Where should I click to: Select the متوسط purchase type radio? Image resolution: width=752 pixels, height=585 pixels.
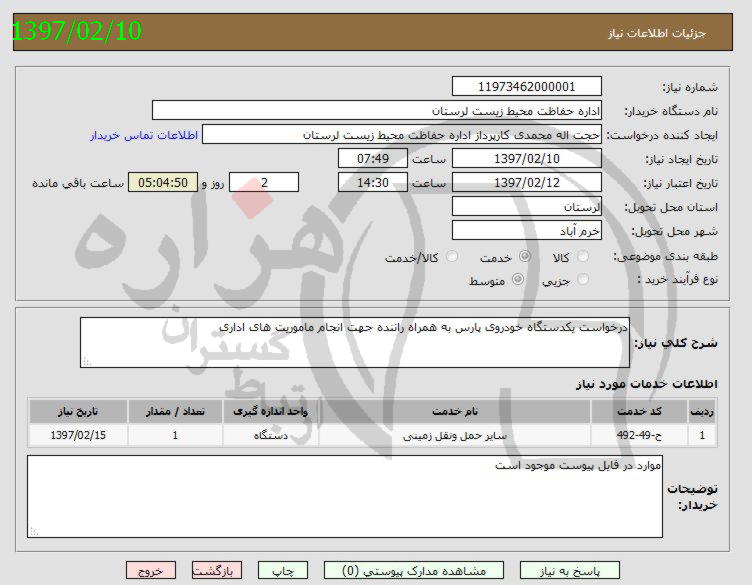pyautogui.click(x=518, y=279)
